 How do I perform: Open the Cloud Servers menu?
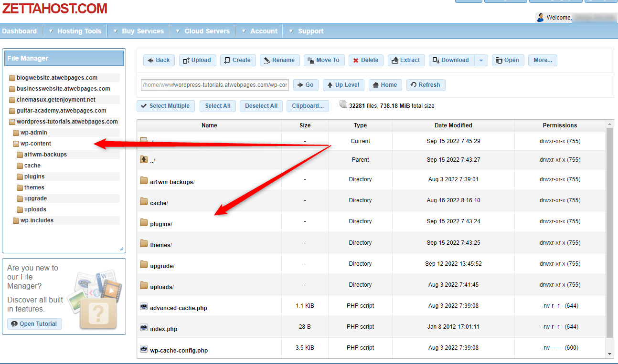[x=202, y=31]
